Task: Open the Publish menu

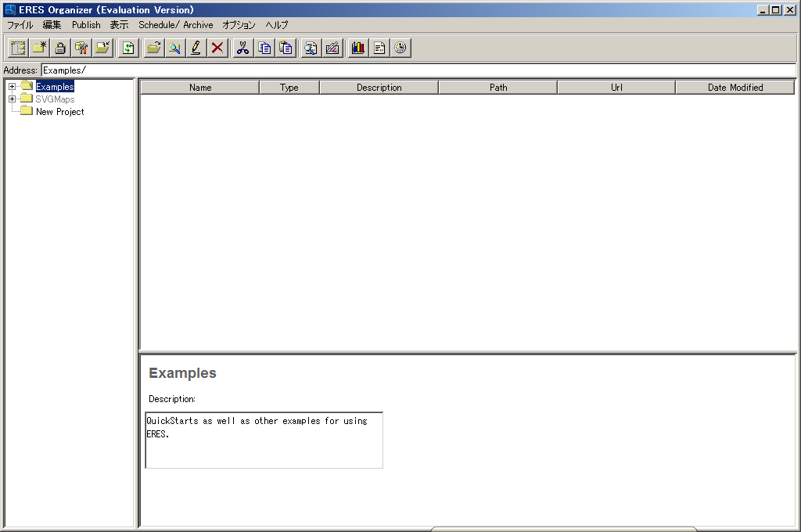Action: [x=86, y=24]
